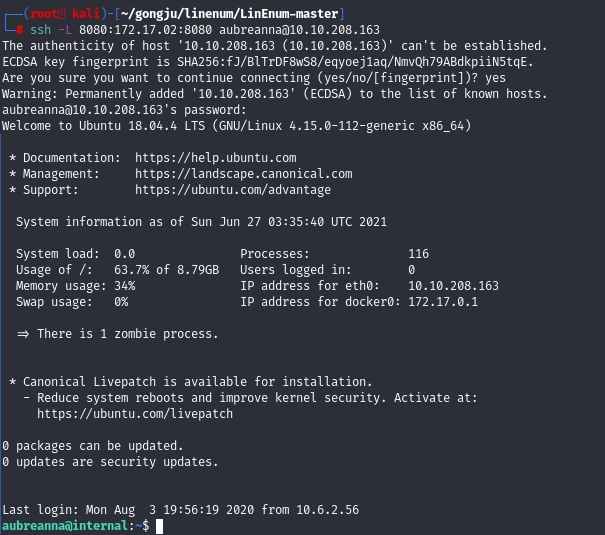
Task: Click the '0 packages can be updated' line
Action: 93,446
